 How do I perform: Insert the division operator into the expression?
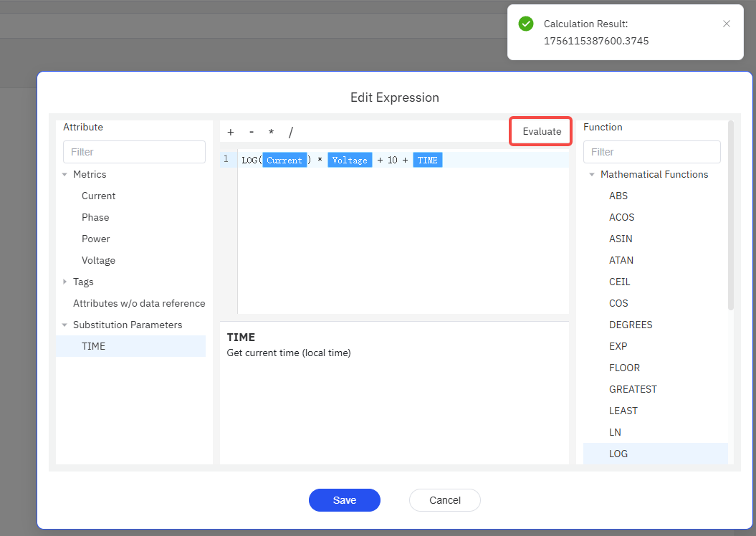point(291,132)
